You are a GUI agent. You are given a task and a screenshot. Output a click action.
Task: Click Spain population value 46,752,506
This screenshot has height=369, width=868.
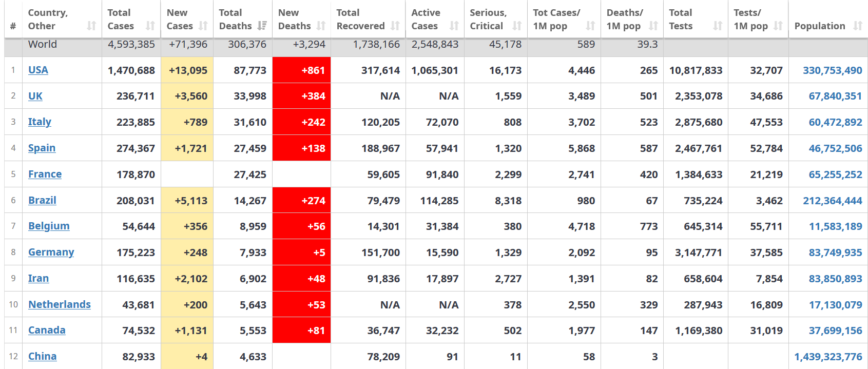[836, 148]
